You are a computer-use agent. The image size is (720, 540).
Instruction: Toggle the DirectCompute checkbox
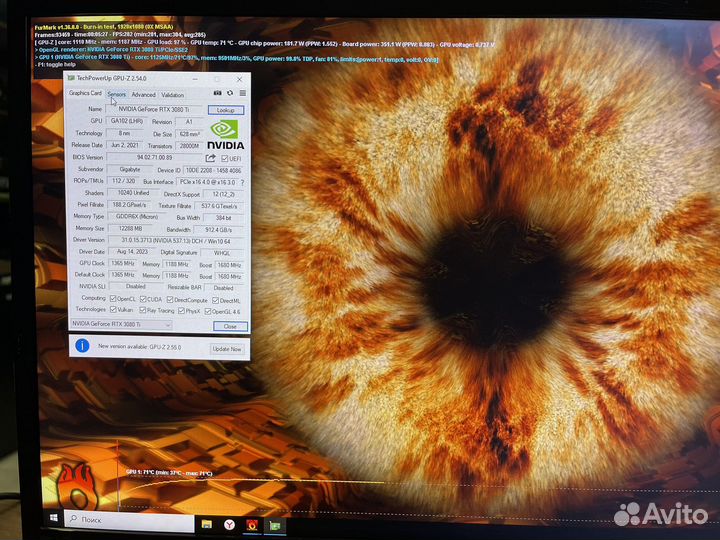pos(170,300)
